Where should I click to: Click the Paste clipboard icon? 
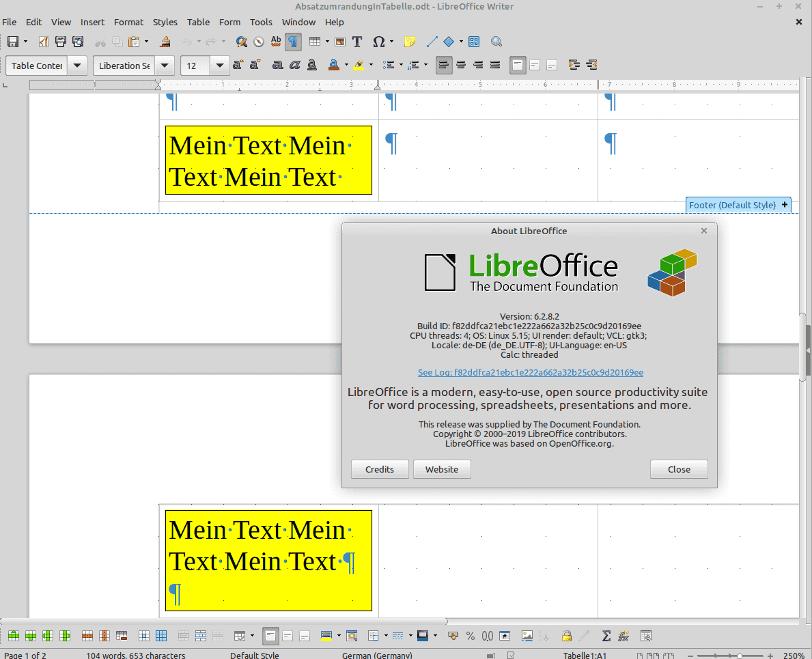(133, 42)
